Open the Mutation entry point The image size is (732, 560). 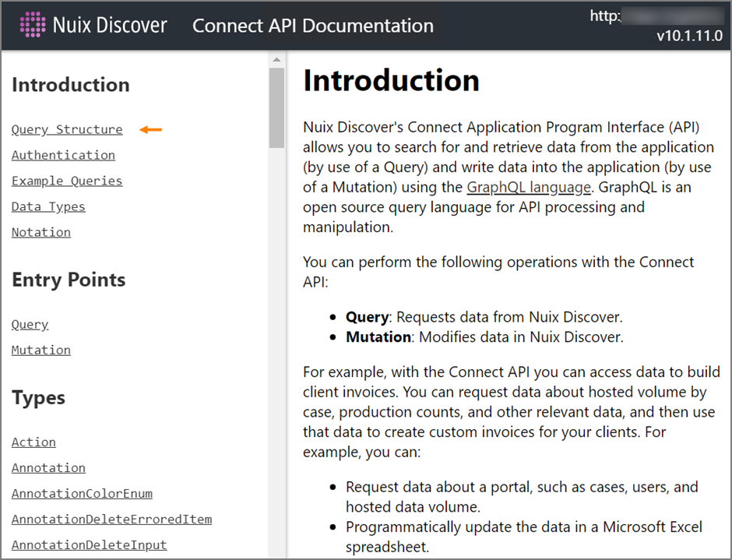pyautogui.click(x=41, y=350)
